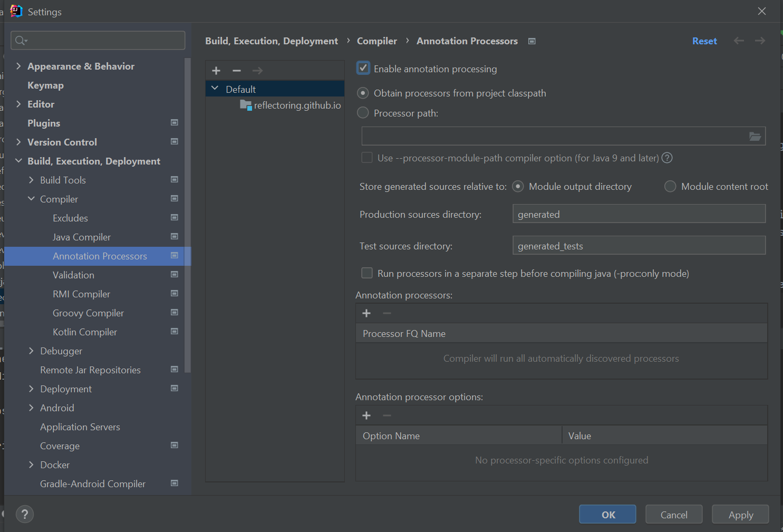The width and height of the screenshot is (783, 532).
Task: Click the Apply button
Action: point(740,515)
